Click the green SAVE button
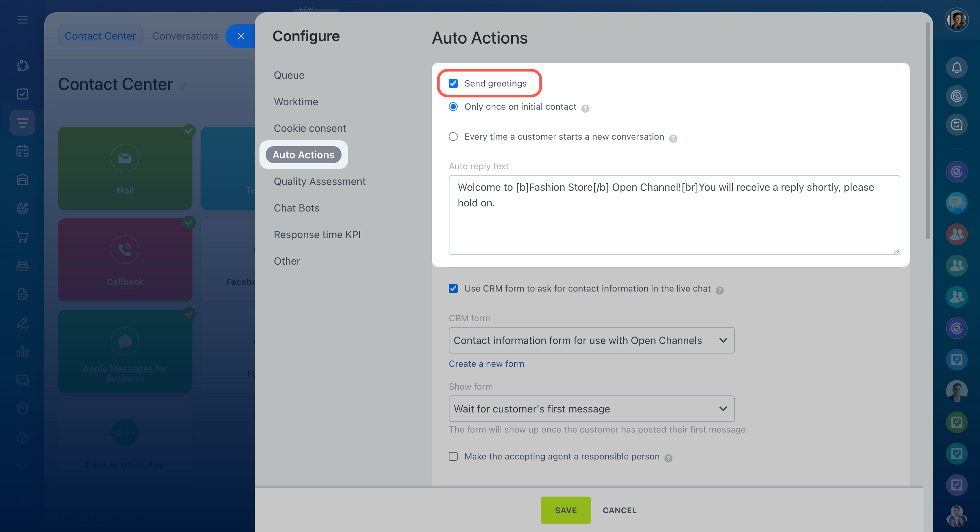The image size is (980, 532). pos(566,510)
